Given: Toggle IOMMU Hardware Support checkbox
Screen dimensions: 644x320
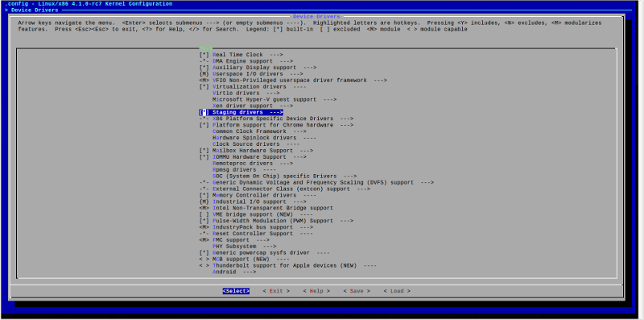Looking at the screenshot, I should (204, 157).
